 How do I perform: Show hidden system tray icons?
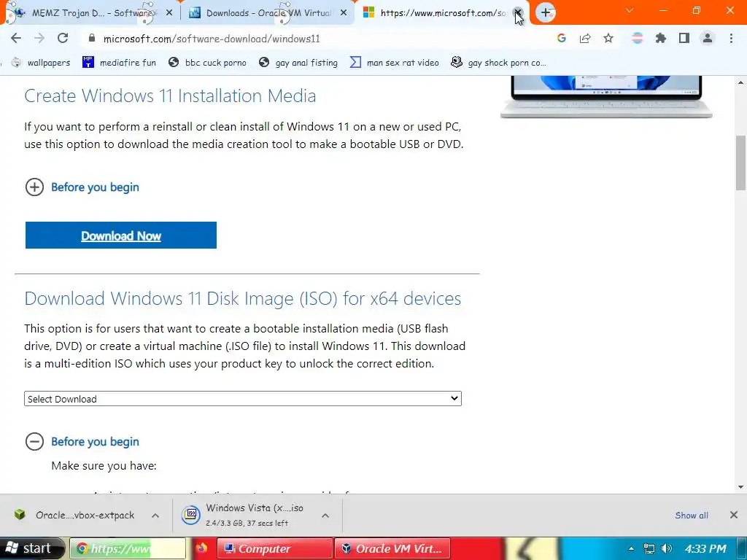pyautogui.click(x=631, y=548)
